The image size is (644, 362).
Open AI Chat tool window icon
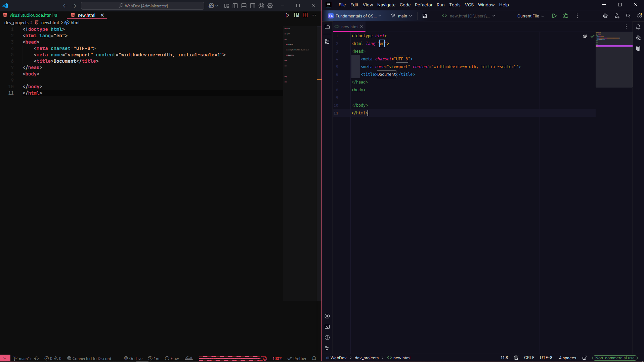click(638, 38)
